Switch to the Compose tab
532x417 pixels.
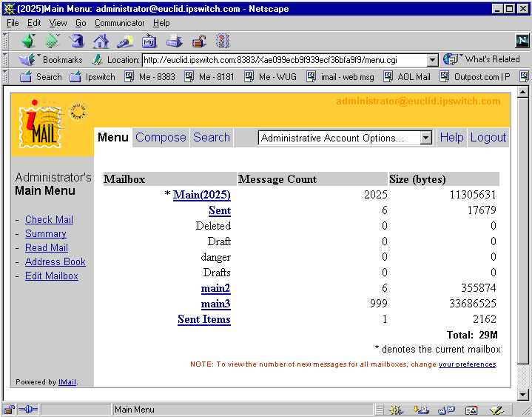pyautogui.click(x=161, y=138)
